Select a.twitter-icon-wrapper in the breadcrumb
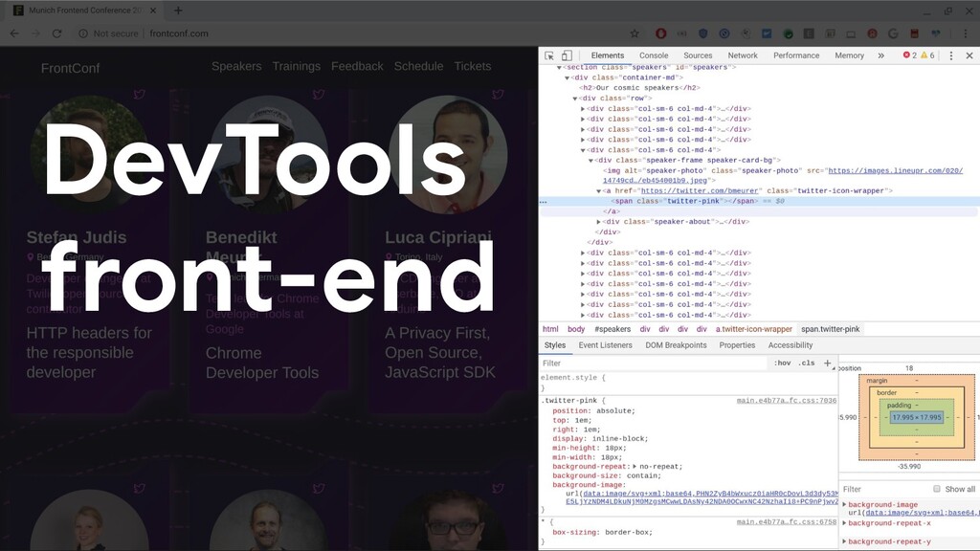 [x=754, y=329]
